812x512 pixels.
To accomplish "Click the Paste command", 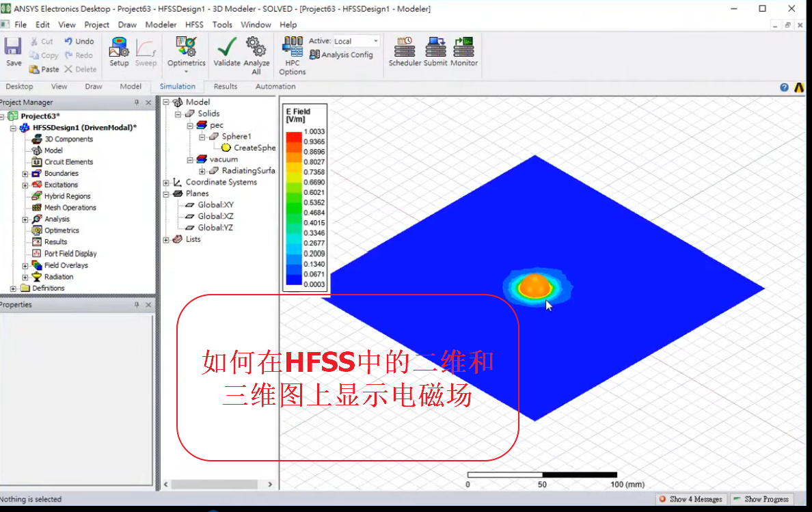I will click(x=44, y=69).
